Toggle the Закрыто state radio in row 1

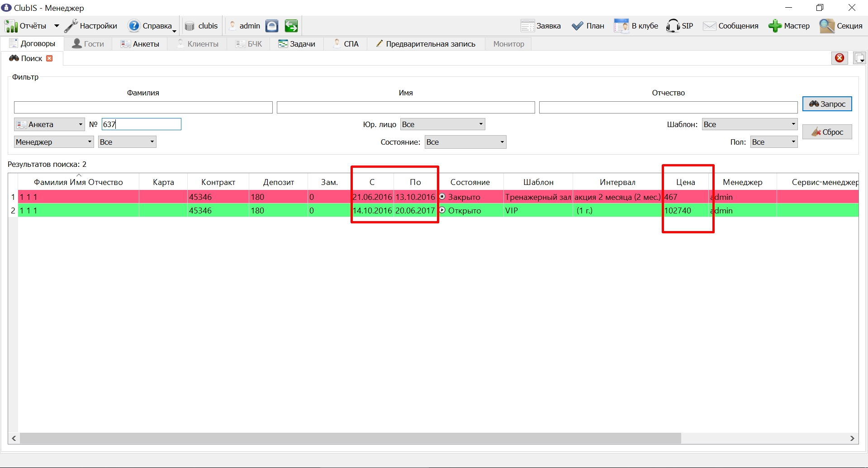pos(442,197)
